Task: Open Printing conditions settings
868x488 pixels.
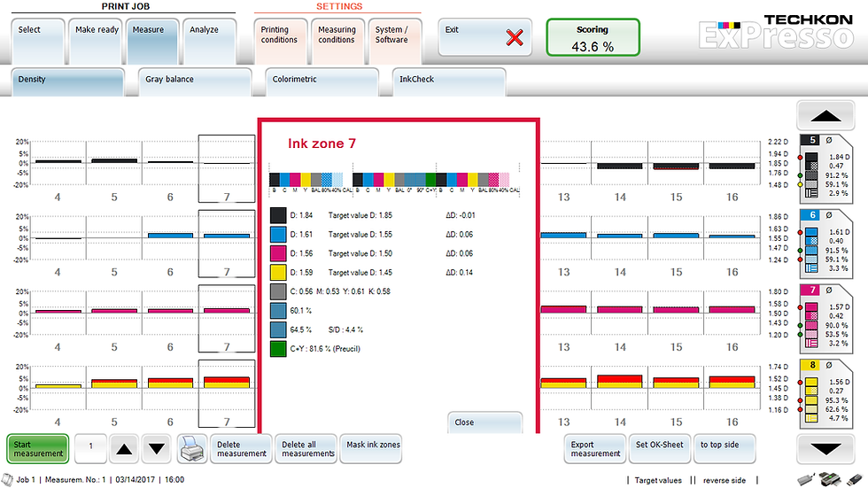Action: (x=281, y=42)
